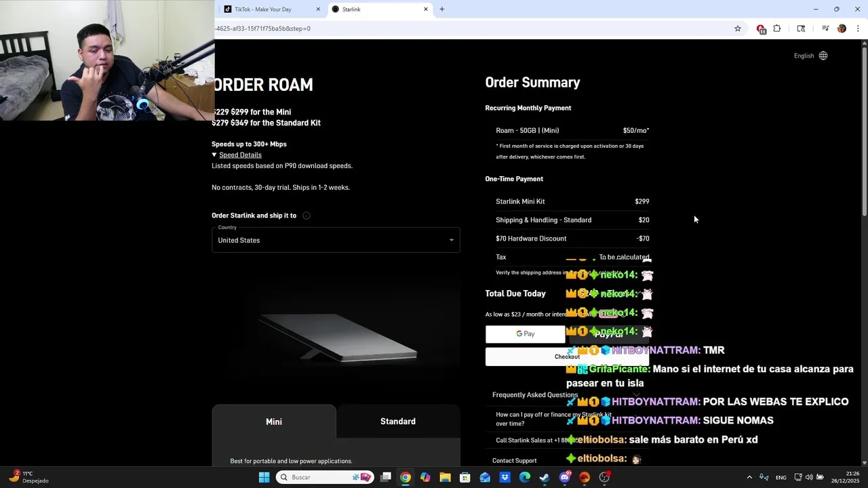This screenshot has height=488, width=868.
Task: Click the Frequently Asked Questions heading
Action: [535, 395]
